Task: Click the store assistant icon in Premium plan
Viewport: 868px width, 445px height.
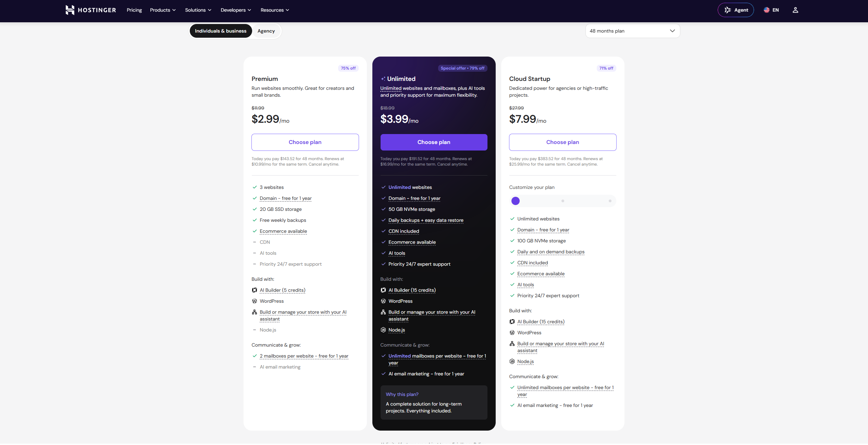Action: pyautogui.click(x=255, y=312)
